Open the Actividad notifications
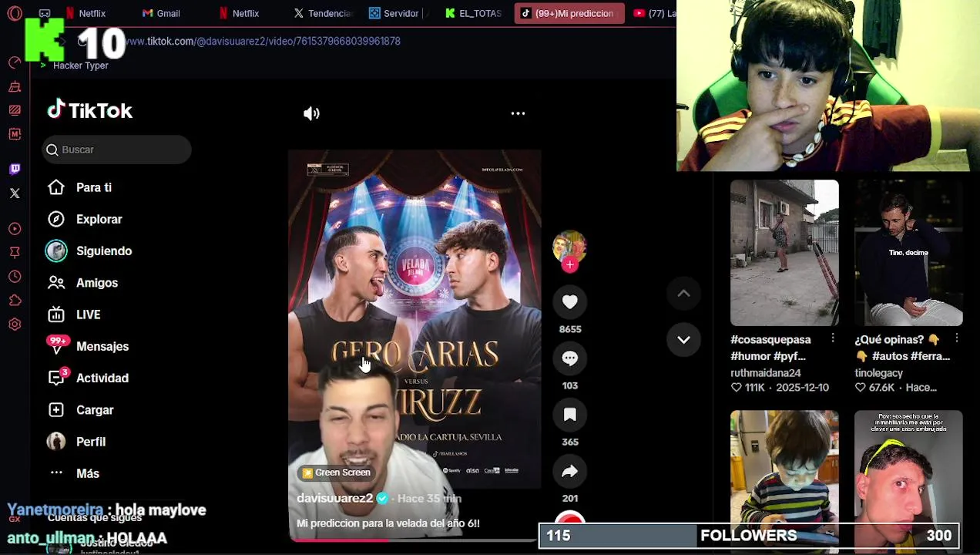 pyautogui.click(x=102, y=378)
